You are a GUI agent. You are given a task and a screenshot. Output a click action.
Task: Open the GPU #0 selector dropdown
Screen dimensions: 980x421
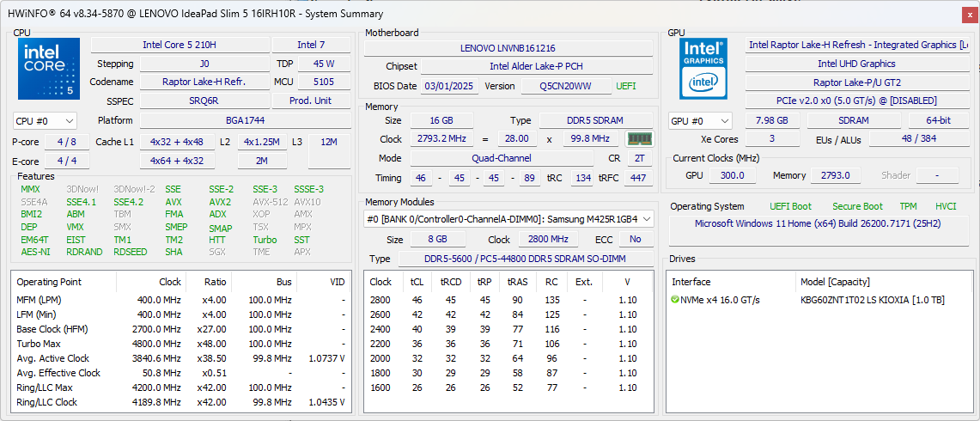coord(700,121)
